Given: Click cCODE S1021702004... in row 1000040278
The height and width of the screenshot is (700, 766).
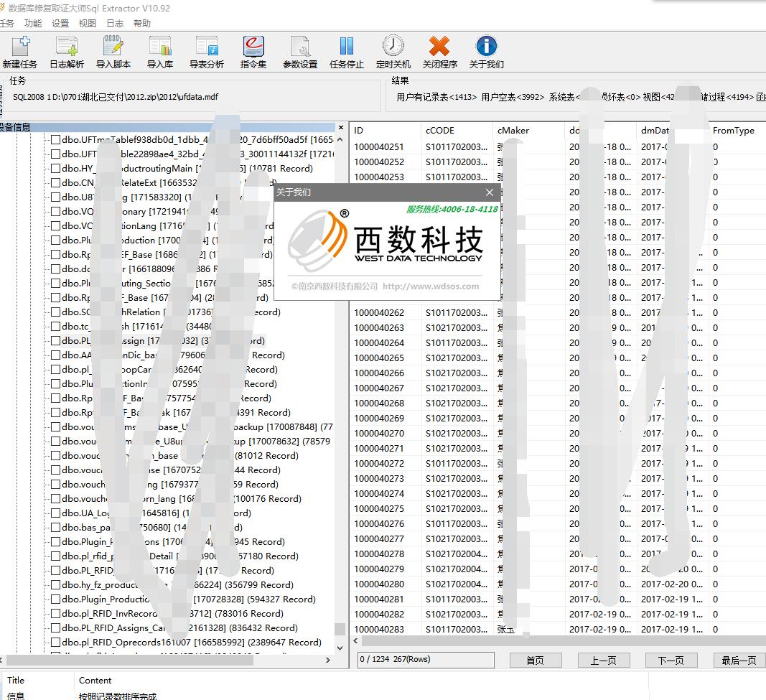Looking at the screenshot, I should click(x=457, y=554).
